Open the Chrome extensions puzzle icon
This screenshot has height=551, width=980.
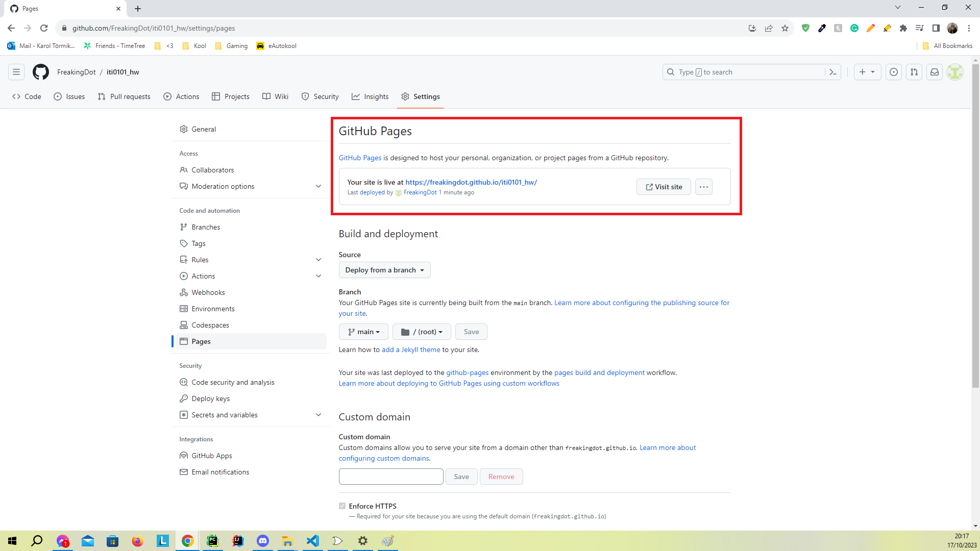(903, 28)
